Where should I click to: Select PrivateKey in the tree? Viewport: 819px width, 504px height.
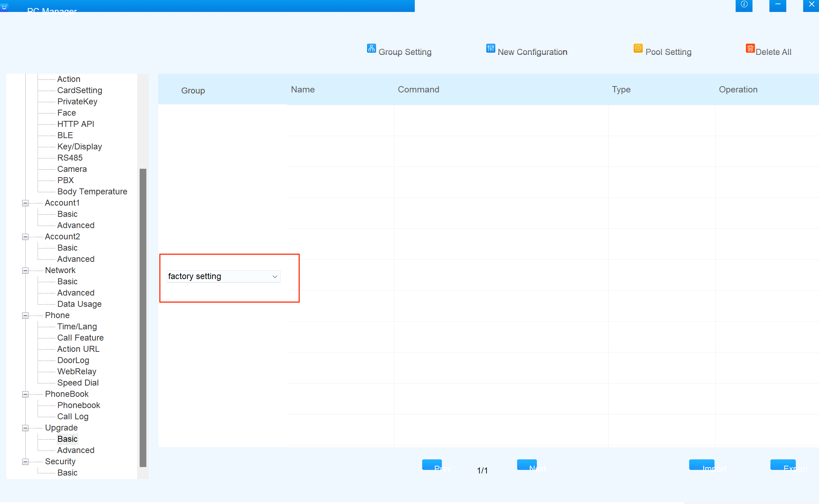[x=77, y=102]
